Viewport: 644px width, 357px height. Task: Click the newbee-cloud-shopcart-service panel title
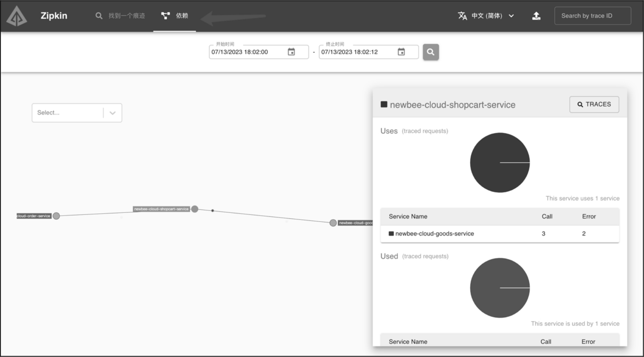click(x=452, y=105)
